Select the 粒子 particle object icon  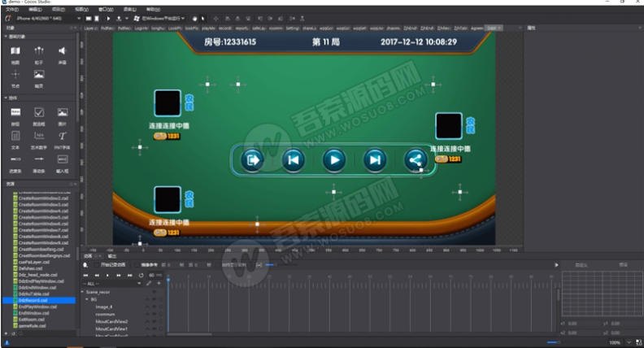point(38,51)
